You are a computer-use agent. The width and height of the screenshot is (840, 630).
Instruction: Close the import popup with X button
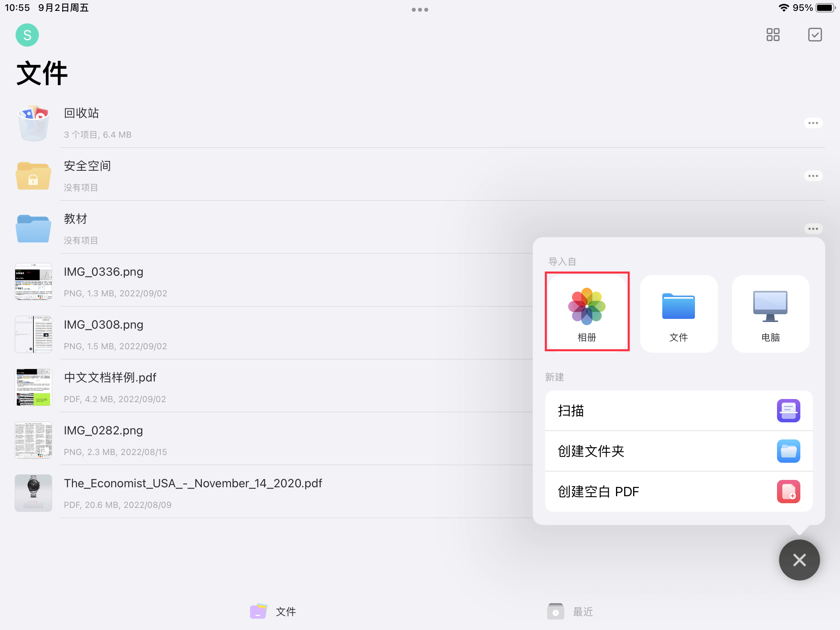[x=799, y=560]
